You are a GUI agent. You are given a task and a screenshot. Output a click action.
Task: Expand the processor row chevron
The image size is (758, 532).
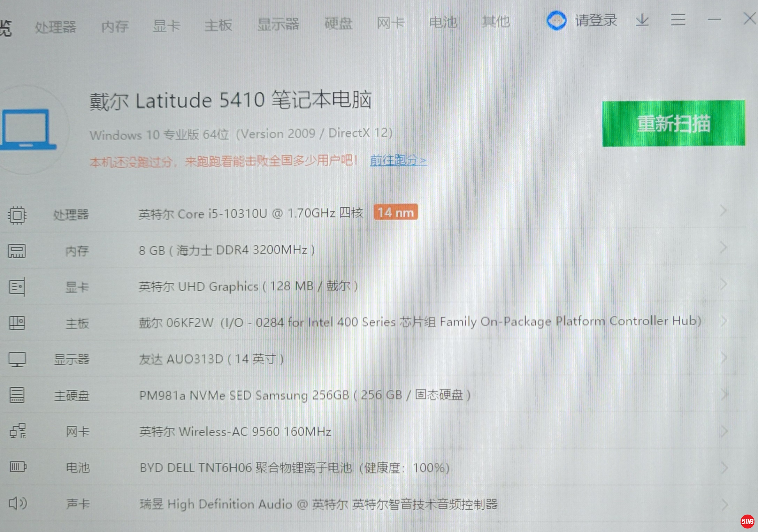click(x=723, y=211)
